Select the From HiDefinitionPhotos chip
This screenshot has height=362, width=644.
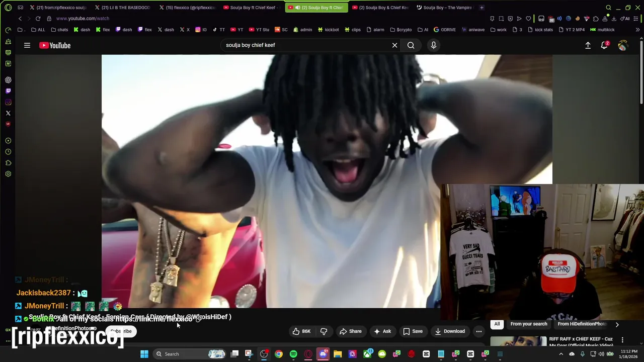click(x=582, y=324)
